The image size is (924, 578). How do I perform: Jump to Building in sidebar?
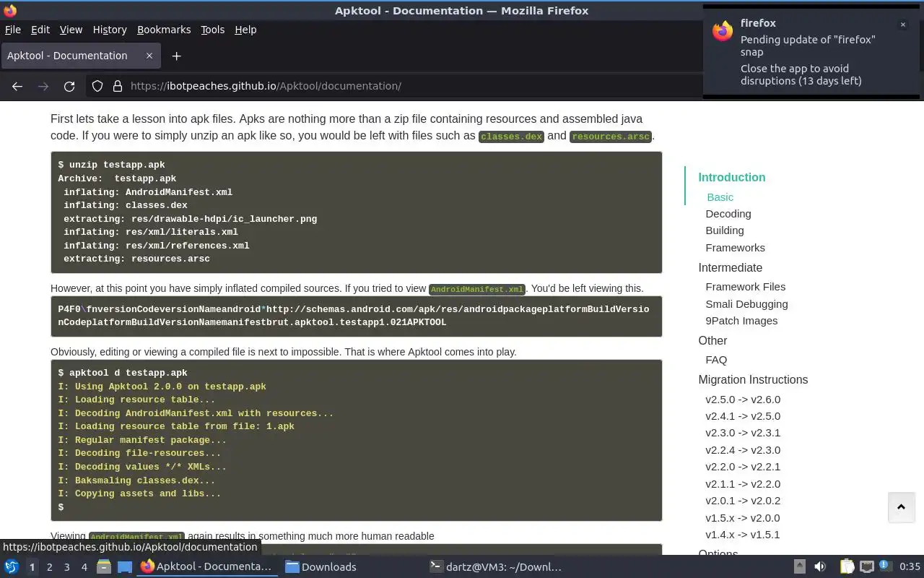click(x=724, y=230)
